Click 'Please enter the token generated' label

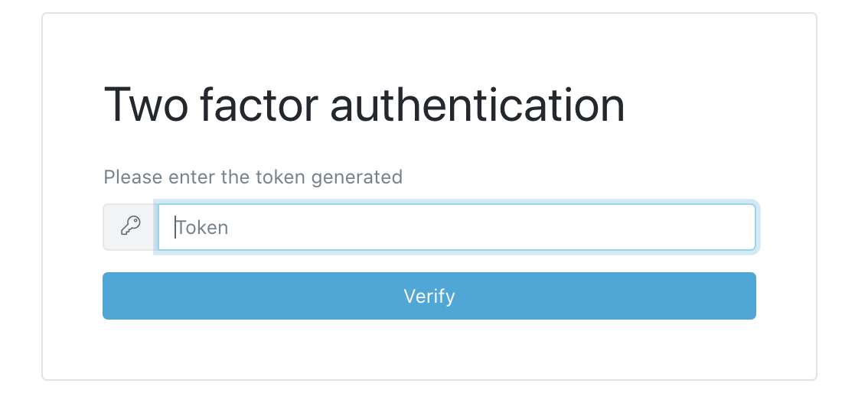click(x=253, y=177)
